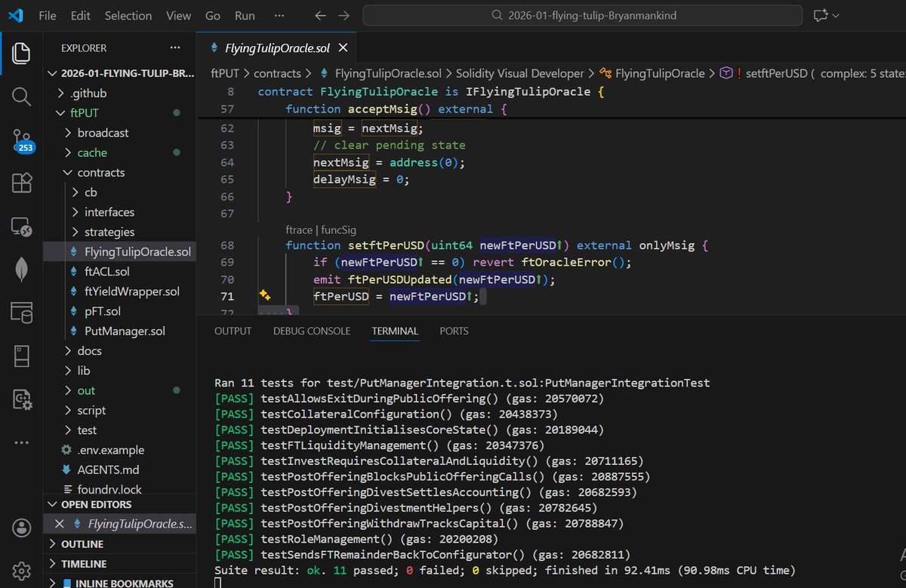Open the Extensions view icon

pos(21,183)
